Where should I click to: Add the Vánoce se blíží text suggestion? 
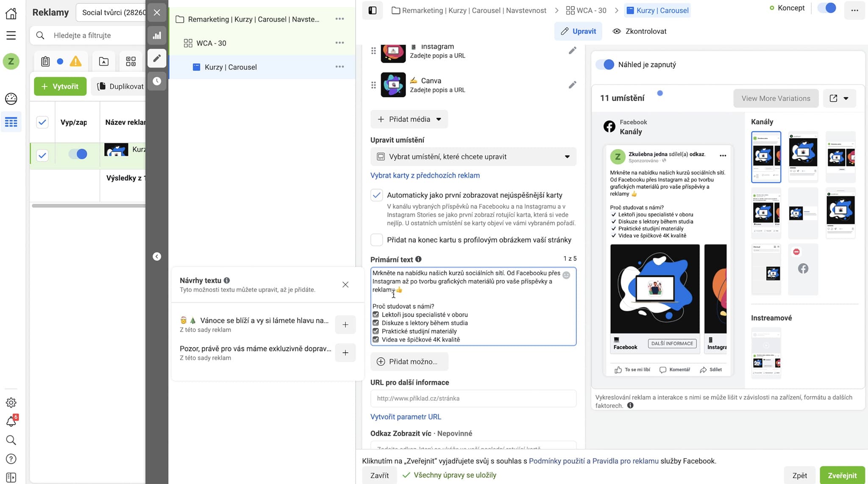(x=345, y=325)
